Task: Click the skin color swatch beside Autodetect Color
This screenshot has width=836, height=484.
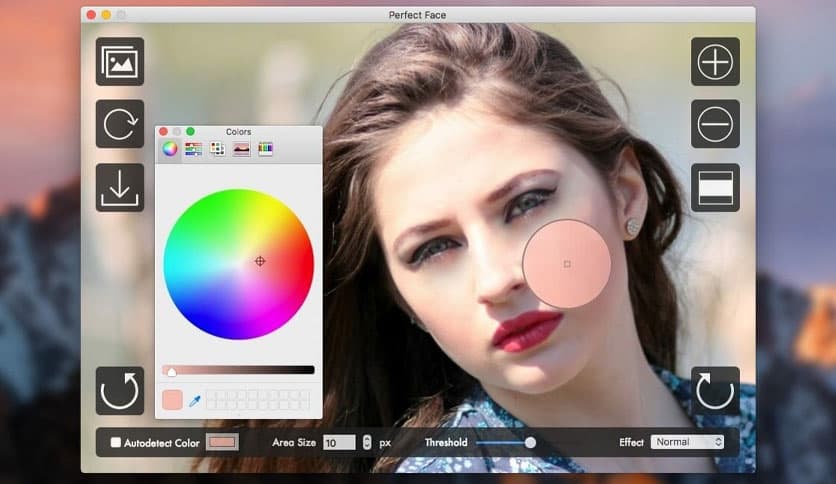Action: tap(222, 442)
